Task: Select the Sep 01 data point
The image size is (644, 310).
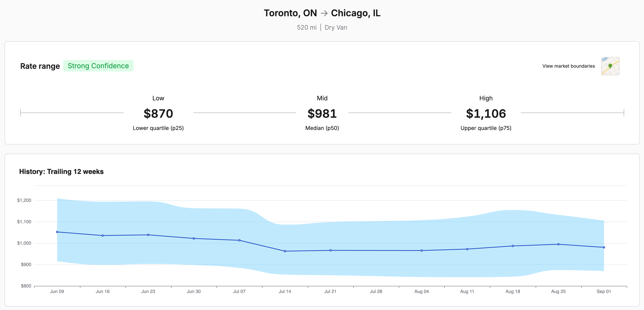Action: [604, 247]
